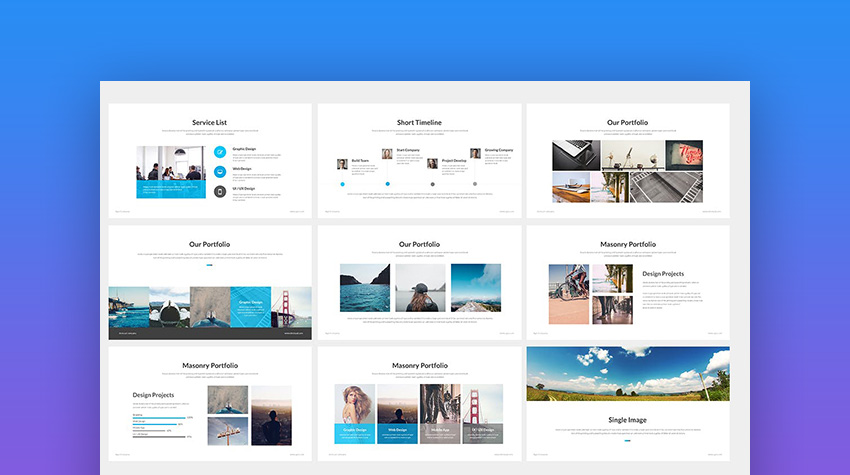Click "Design Projects" heading beside the cyclist photo

[663, 274]
